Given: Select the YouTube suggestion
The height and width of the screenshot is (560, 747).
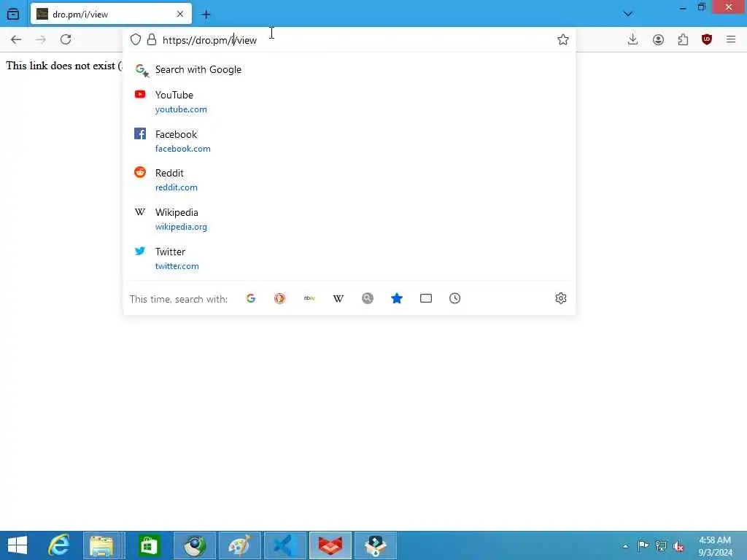Looking at the screenshot, I should [x=349, y=101].
